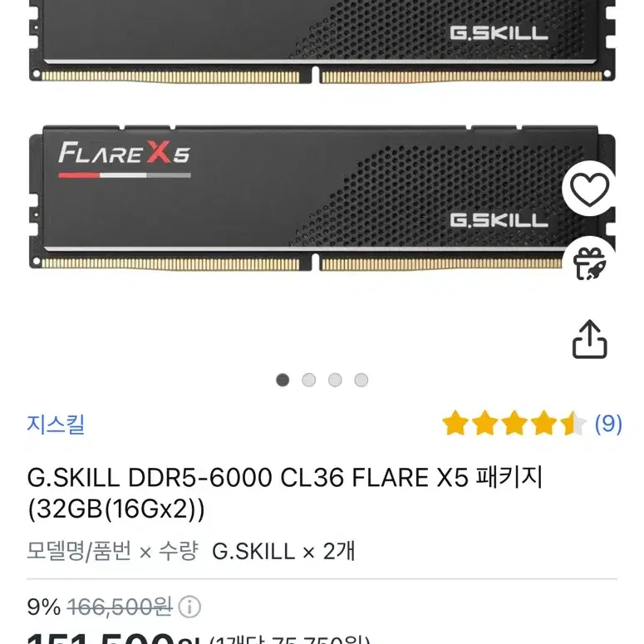Open the gift rocket icon
This screenshot has height=644, width=644.
[x=590, y=263]
